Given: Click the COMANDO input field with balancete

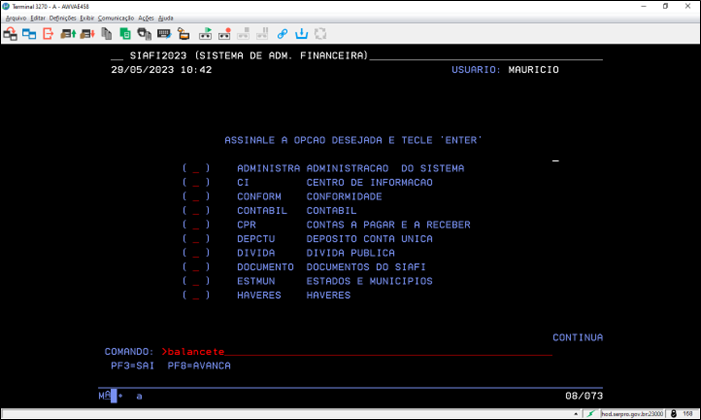Looking at the screenshot, I should (356, 352).
